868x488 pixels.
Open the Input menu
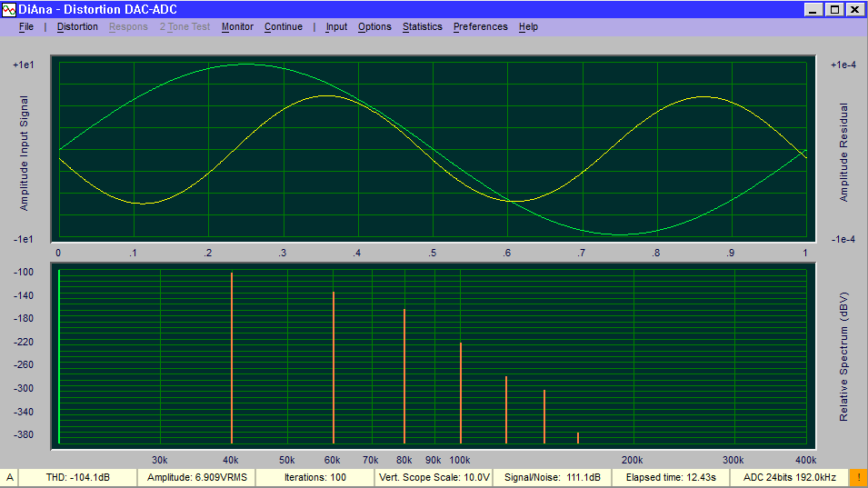coord(336,26)
